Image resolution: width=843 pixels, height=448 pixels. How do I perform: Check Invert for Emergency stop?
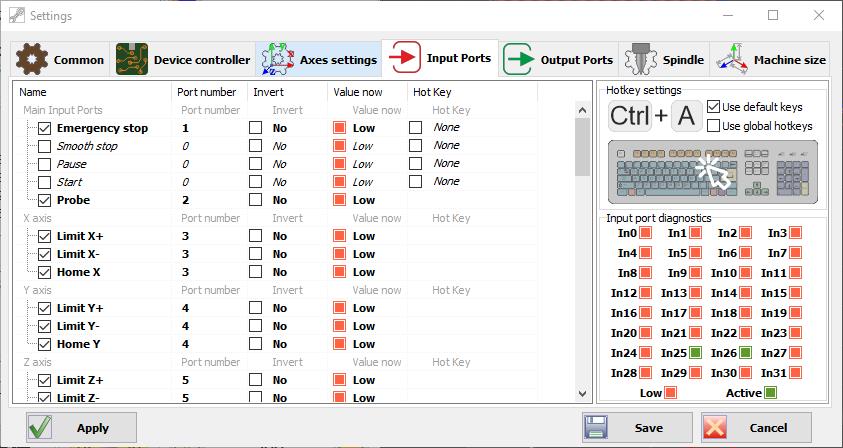255,127
